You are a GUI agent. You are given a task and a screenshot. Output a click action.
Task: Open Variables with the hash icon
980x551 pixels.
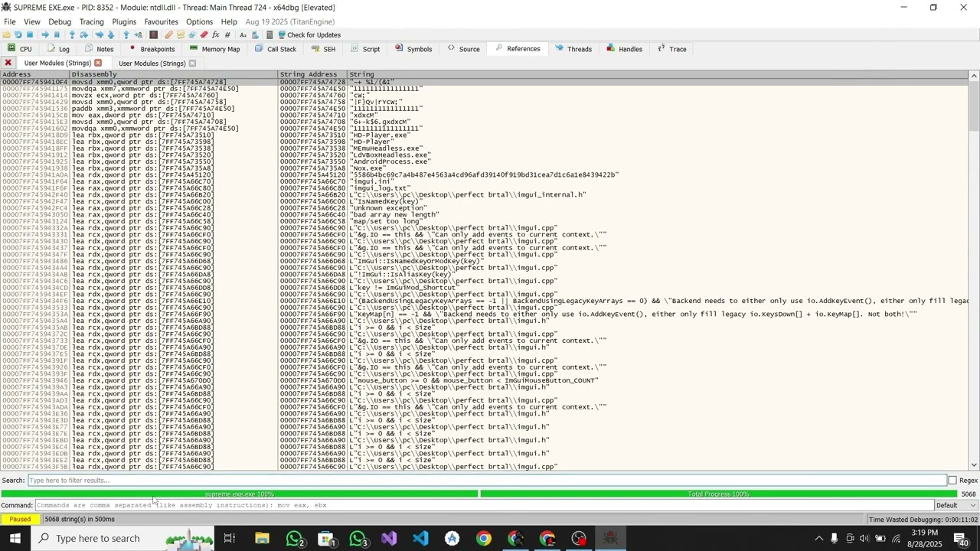(227, 34)
